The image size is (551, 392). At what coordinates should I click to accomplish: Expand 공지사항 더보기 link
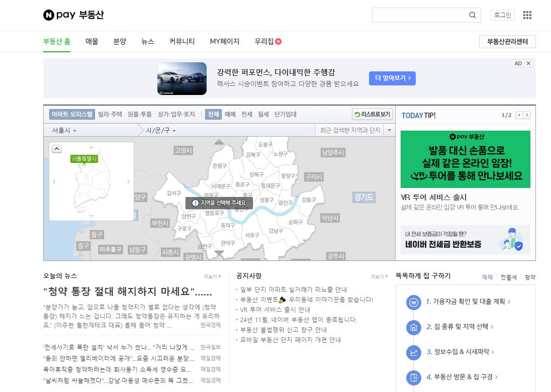pyautogui.click(x=379, y=276)
